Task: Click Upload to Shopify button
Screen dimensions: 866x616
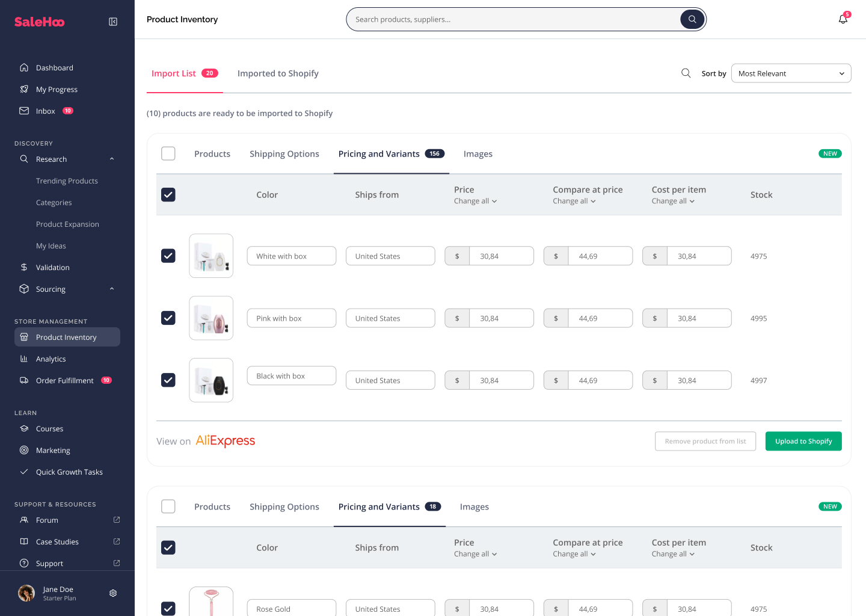Action: click(803, 441)
